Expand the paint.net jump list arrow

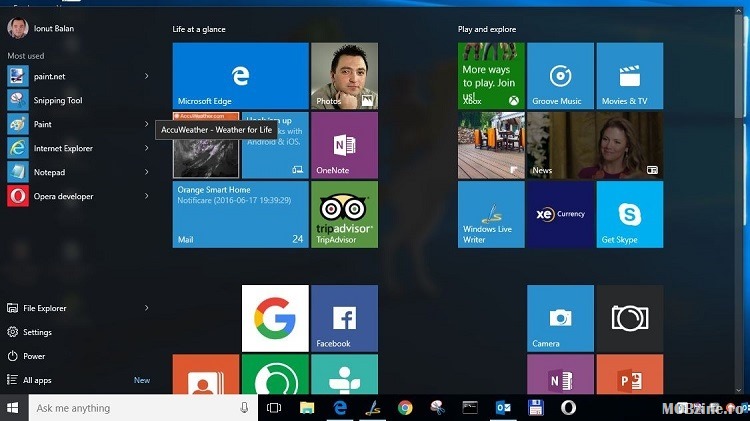pyautogui.click(x=146, y=76)
